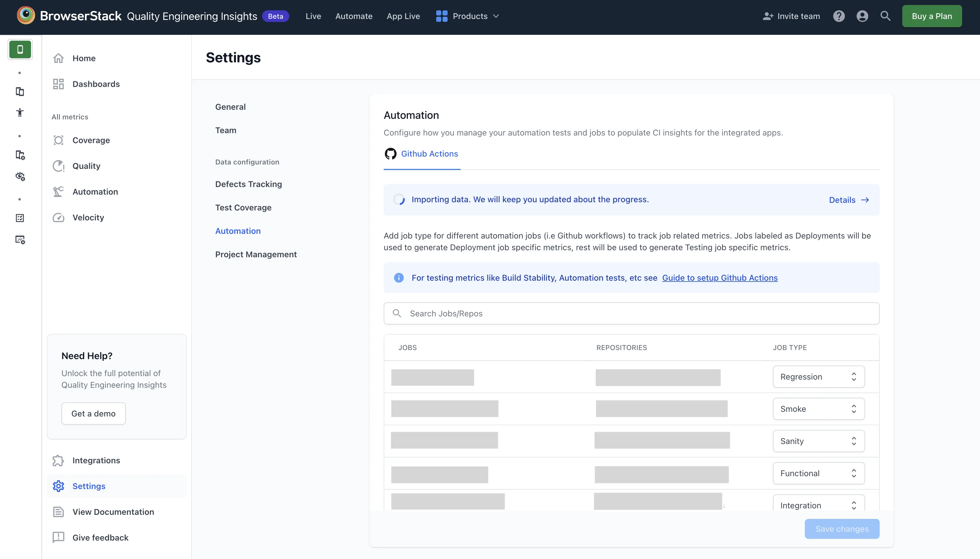Click the Save changes button

coord(842,529)
